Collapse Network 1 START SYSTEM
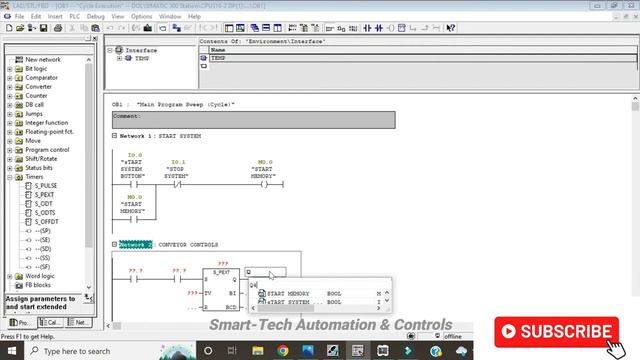Screen dimensions: 640x360 [114, 136]
